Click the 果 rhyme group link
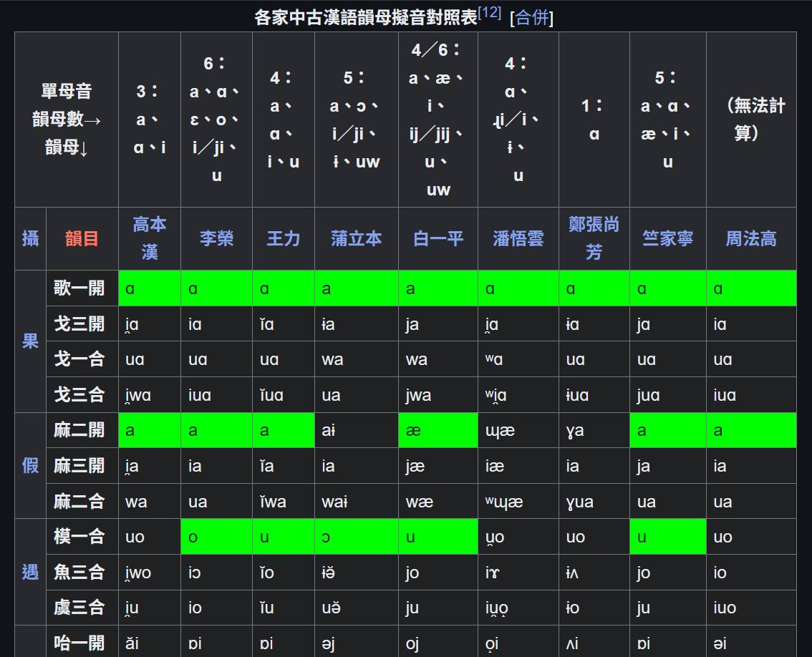 [30, 341]
